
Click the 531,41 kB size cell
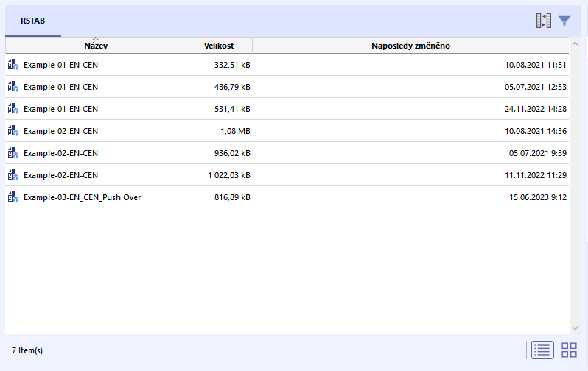(x=232, y=109)
